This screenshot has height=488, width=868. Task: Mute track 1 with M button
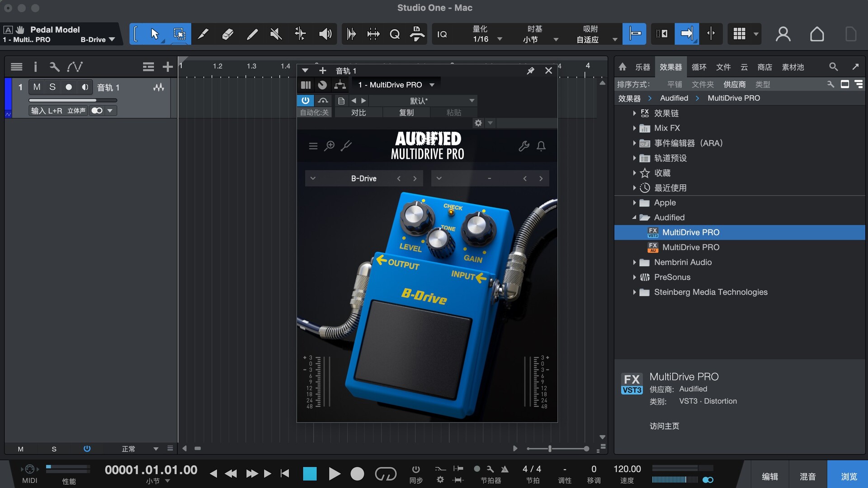pyautogui.click(x=37, y=87)
